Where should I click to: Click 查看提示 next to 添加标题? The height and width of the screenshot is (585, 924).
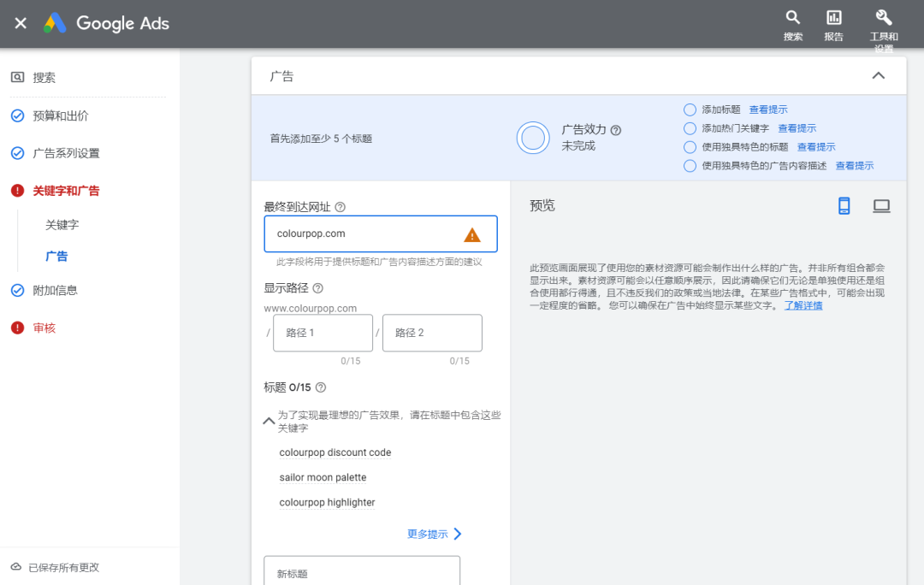click(x=768, y=109)
